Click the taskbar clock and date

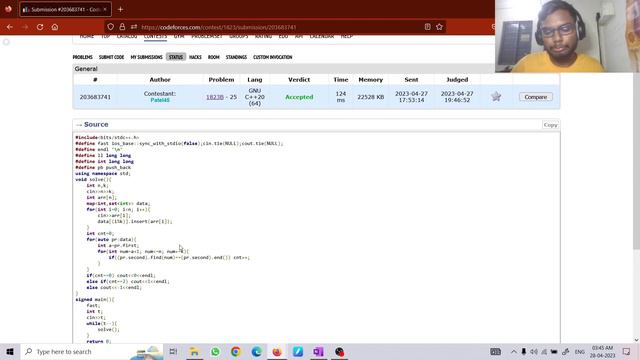click(x=602, y=351)
